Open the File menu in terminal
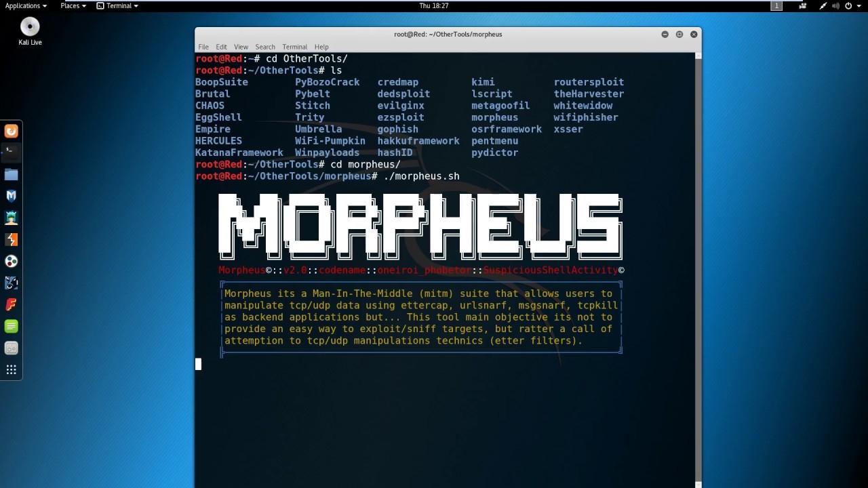The height and width of the screenshot is (488, 868). coord(203,47)
